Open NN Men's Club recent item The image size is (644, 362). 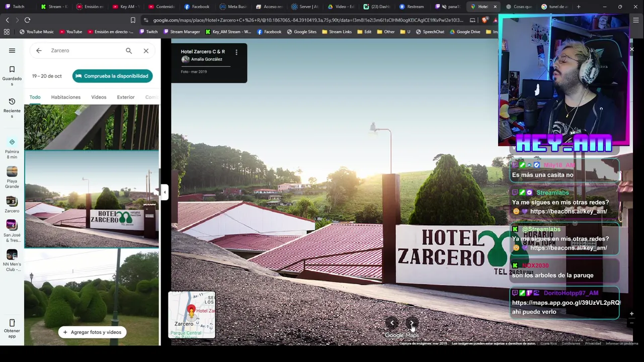(12, 260)
